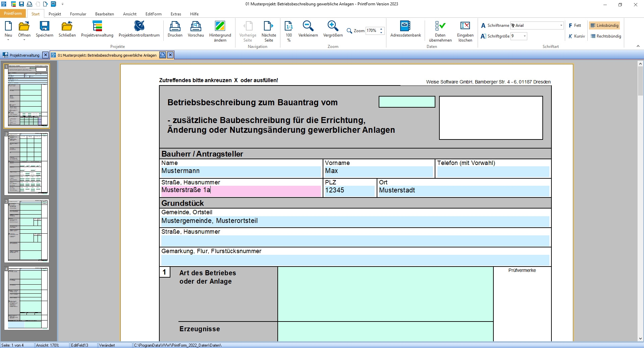
Task: Click the PrintForm application button
Action: pos(13,14)
